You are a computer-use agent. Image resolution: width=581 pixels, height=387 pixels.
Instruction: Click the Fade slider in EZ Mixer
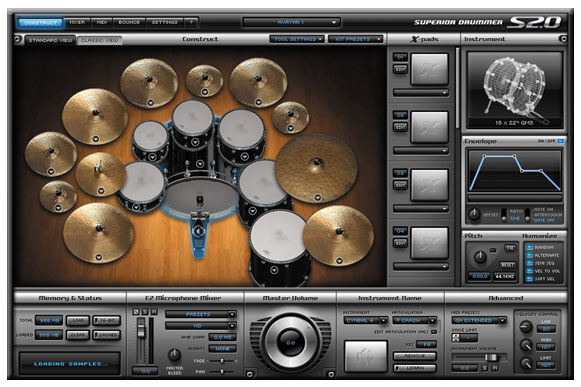(222, 360)
